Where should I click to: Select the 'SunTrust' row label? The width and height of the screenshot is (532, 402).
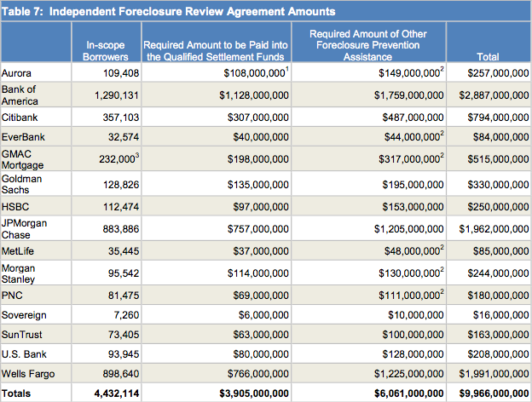(21, 335)
